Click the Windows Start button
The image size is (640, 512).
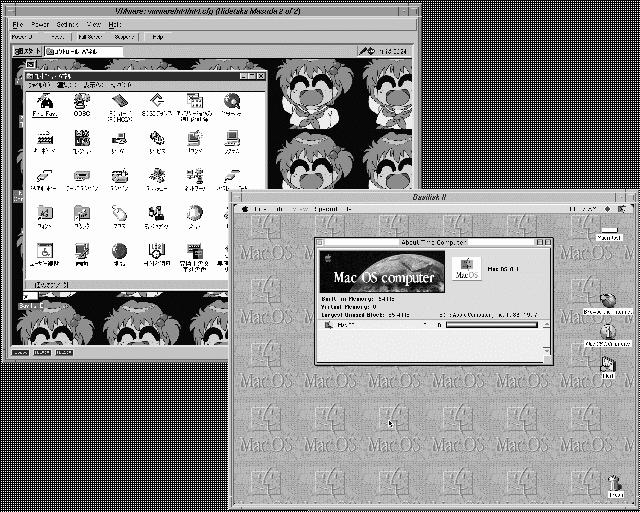click(27, 51)
